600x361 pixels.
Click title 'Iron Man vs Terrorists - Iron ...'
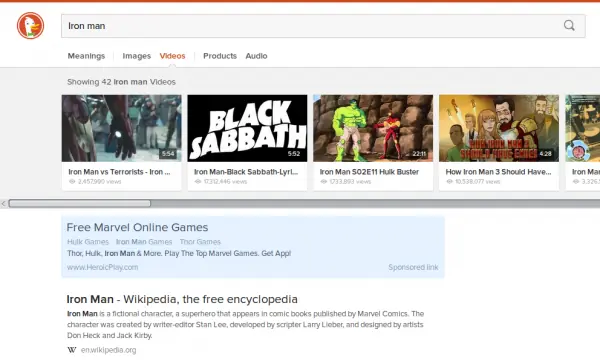pos(119,172)
